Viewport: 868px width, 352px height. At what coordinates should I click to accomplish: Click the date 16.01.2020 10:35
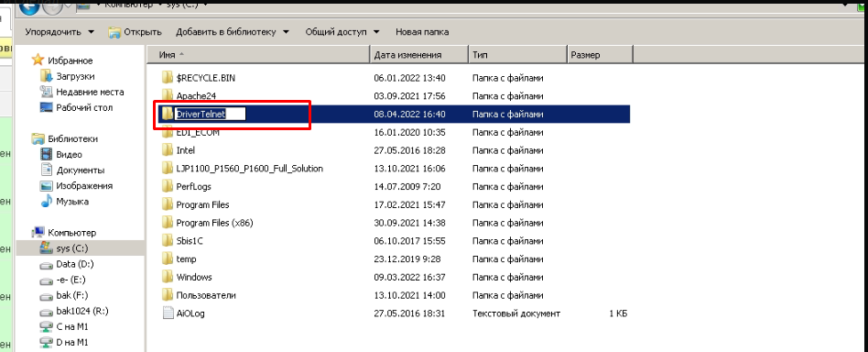(x=409, y=133)
